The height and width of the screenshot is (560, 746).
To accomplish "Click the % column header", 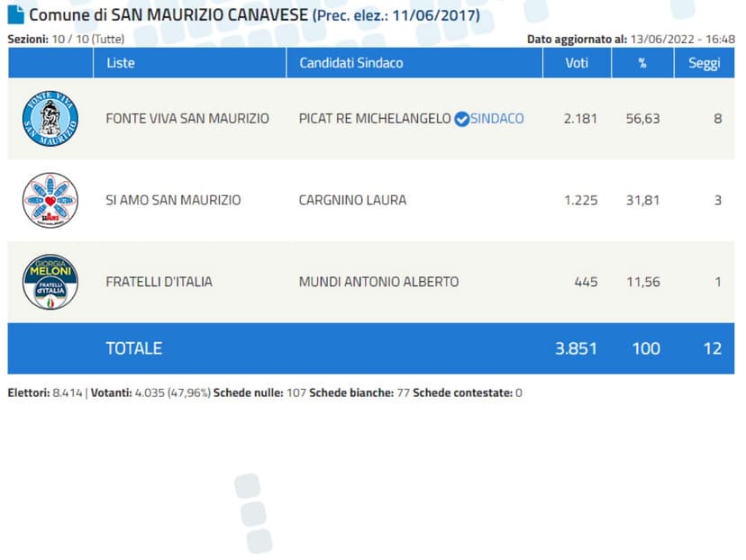I will [642, 63].
